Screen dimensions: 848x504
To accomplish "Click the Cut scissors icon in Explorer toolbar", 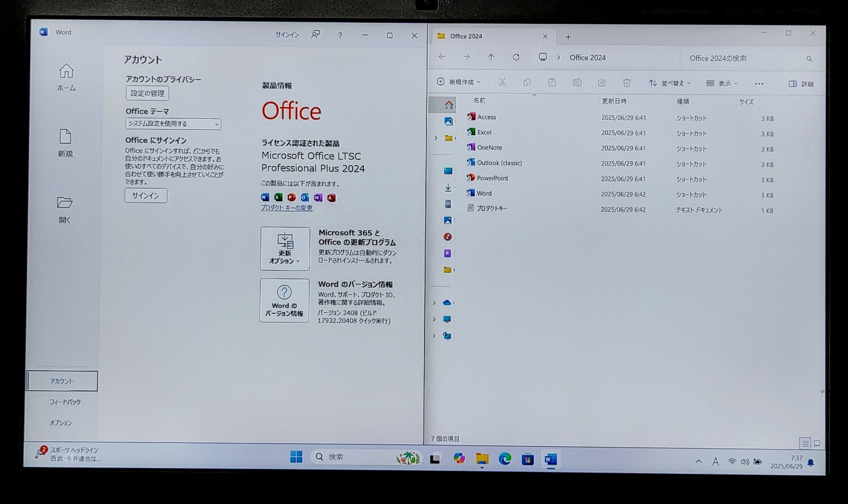I will coord(502,82).
